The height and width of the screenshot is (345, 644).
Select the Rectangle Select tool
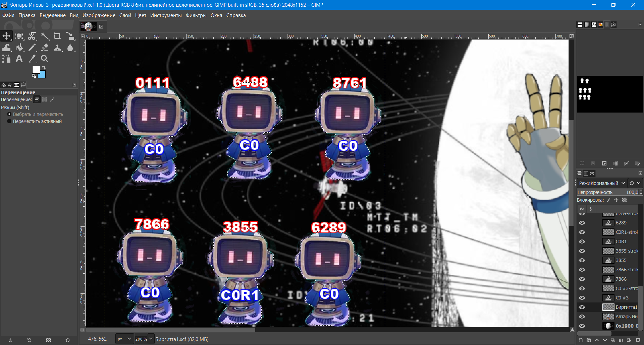19,36
